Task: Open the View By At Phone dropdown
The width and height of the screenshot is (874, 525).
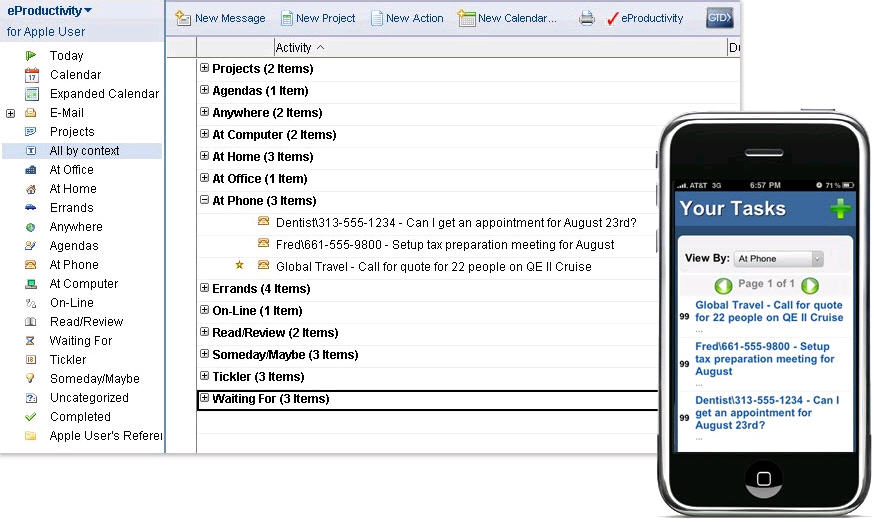Action: coord(779,259)
